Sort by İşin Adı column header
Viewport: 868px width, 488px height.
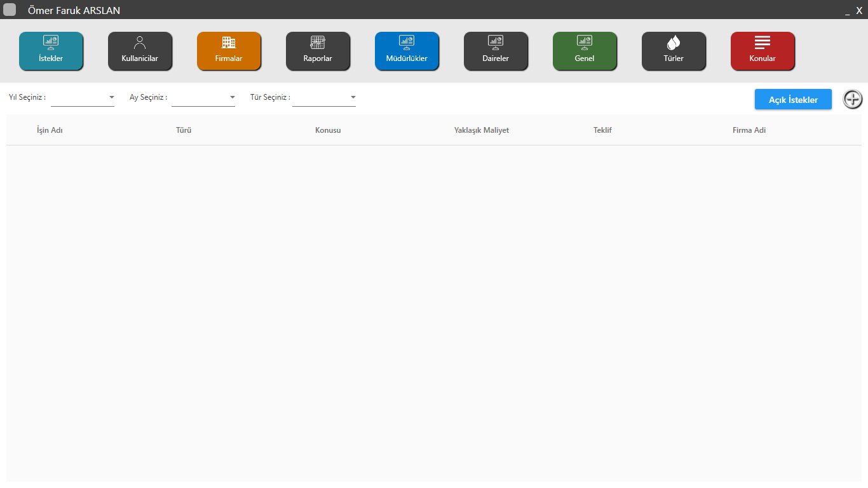click(50, 130)
